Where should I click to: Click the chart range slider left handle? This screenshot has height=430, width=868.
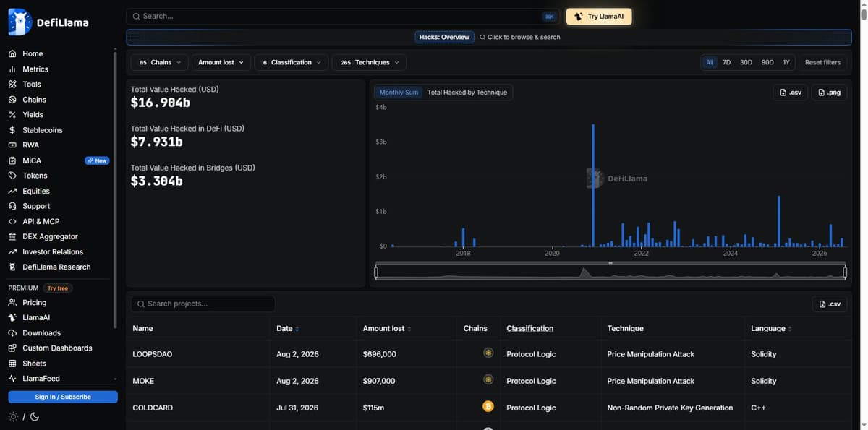point(376,272)
